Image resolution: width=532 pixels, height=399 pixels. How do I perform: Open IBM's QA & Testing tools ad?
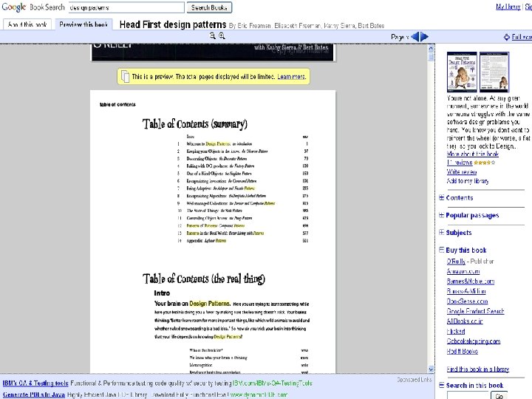[35, 383]
